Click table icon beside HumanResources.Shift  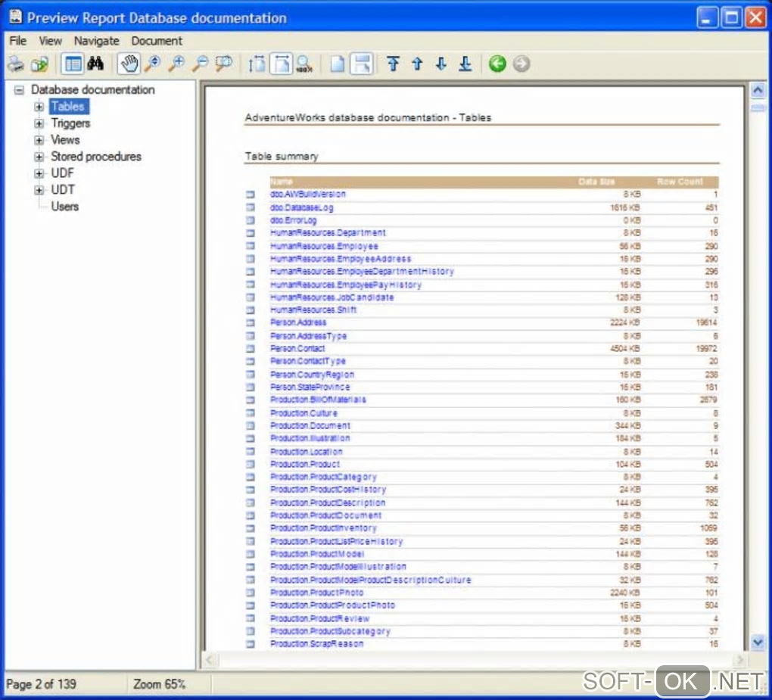point(251,310)
